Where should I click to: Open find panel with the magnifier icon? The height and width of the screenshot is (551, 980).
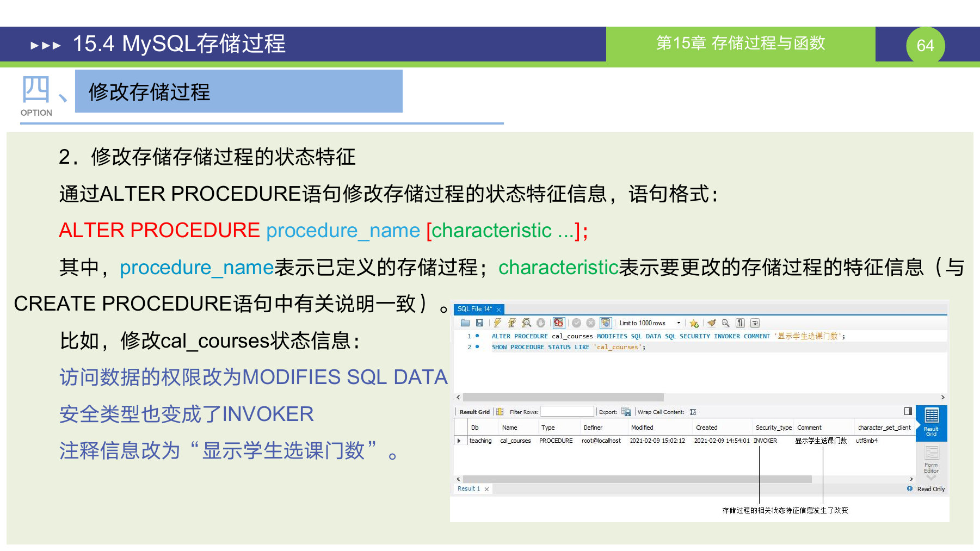(725, 323)
